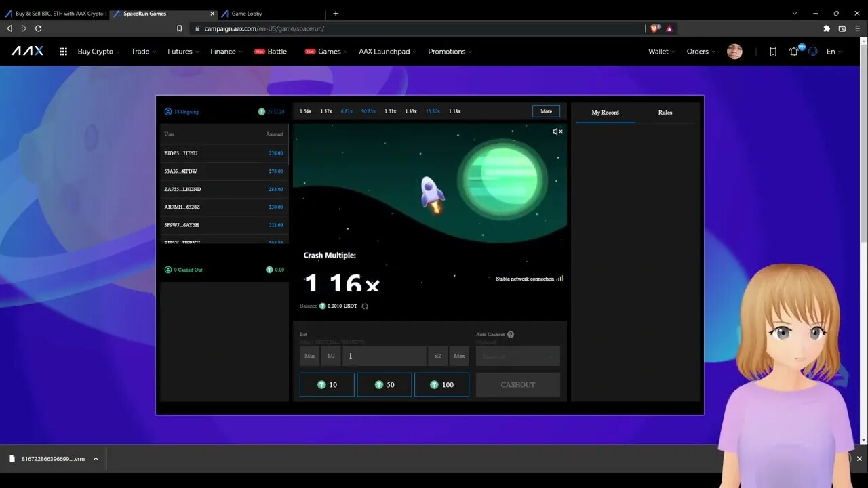
Task: Click the browser back arrow
Action: pyautogui.click(x=9, y=28)
